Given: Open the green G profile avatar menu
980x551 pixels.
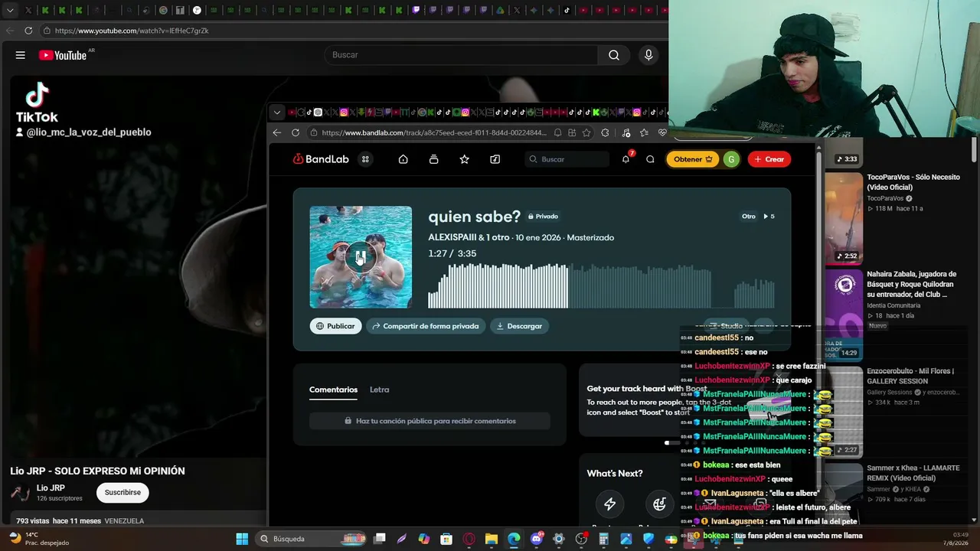Looking at the screenshot, I should [731, 159].
